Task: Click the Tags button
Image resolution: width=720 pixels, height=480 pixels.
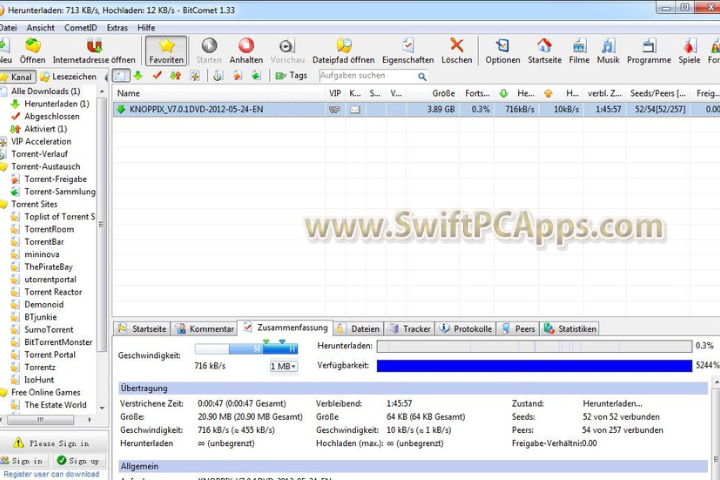Action: tap(291, 76)
